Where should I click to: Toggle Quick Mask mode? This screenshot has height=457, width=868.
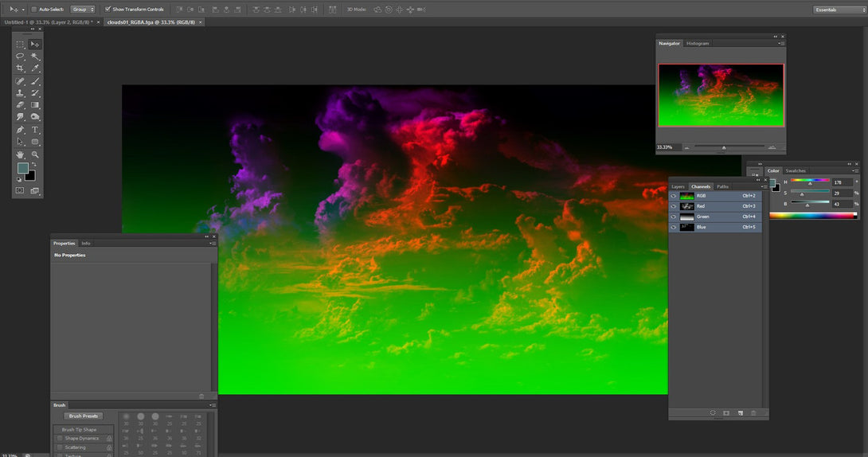[20, 190]
